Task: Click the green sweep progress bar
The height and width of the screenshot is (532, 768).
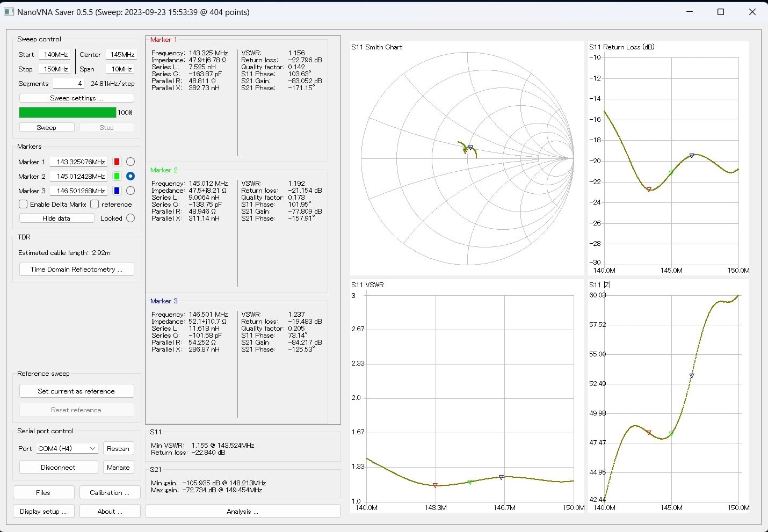Action: pos(68,112)
